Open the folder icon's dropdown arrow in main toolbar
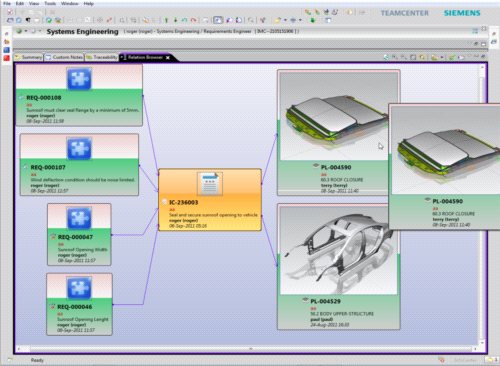Image resolution: width=500 pixels, height=366 pixels. pyautogui.click(x=285, y=20)
